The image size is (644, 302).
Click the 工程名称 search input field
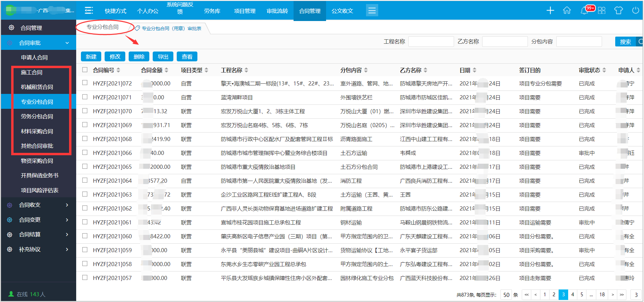click(x=431, y=41)
